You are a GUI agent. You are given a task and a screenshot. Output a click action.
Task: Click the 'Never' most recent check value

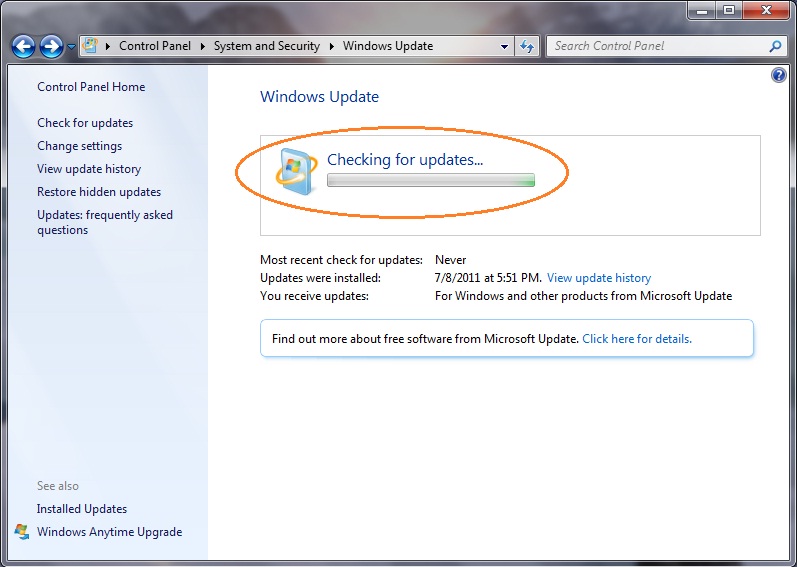point(450,260)
